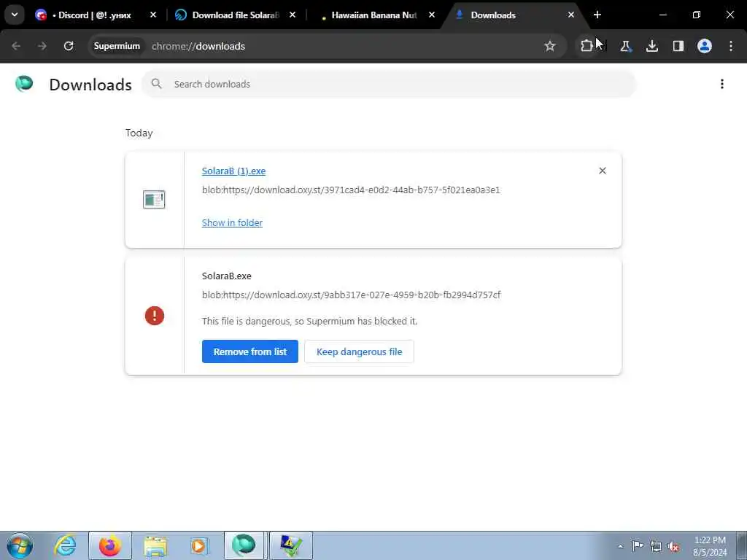Open the SolaraB (1).exe file link
Screen dimensions: 747x560
click(x=233, y=171)
